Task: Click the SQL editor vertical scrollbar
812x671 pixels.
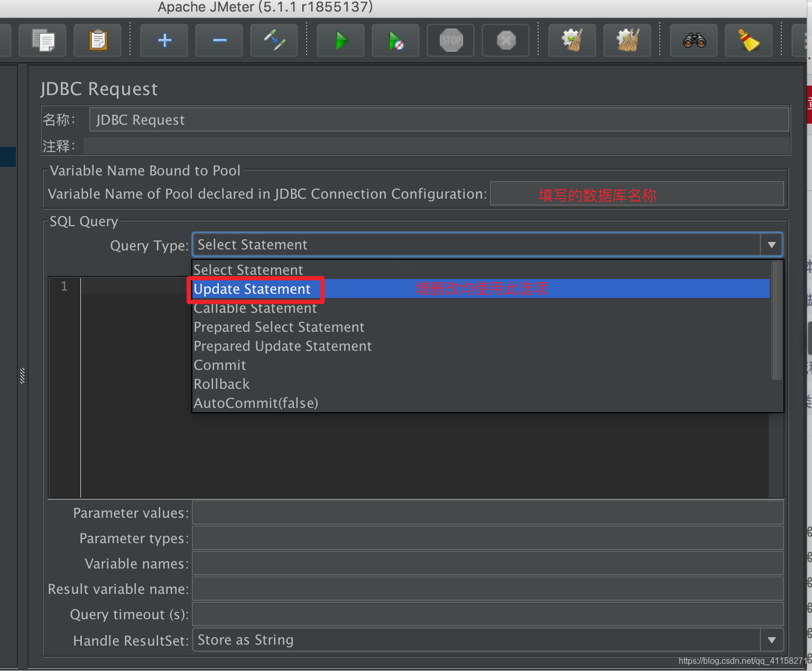Action: tap(776, 454)
